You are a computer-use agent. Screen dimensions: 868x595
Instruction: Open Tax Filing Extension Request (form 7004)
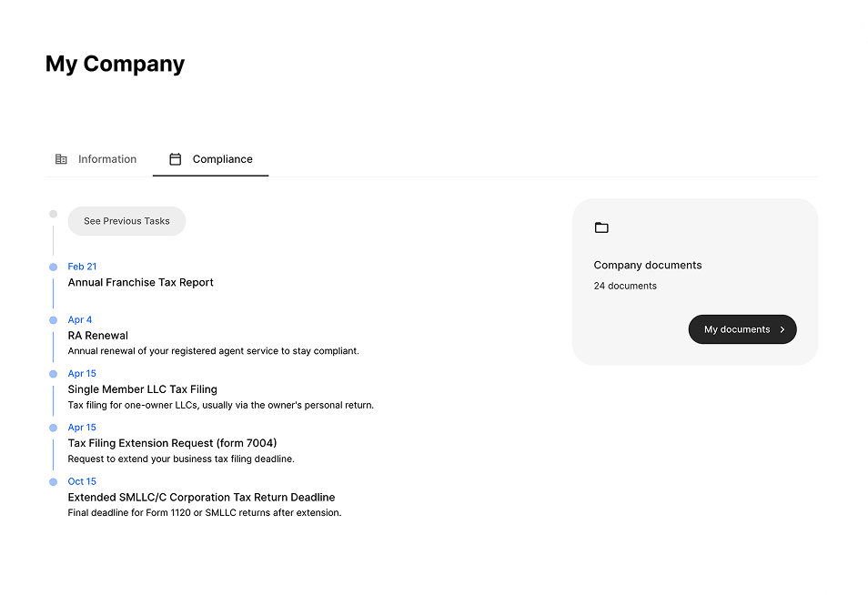(172, 443)
